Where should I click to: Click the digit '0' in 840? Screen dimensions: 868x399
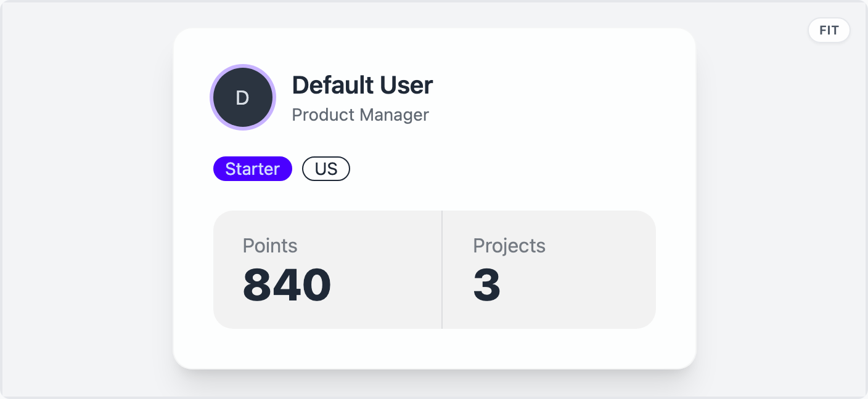point(316,284)
